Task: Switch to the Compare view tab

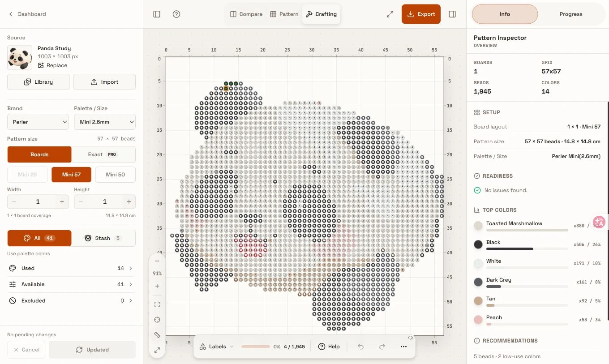Action: (x=246, y=14)
